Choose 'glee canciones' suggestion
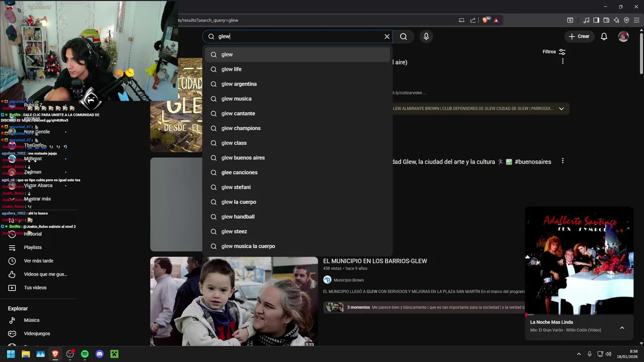The width and height of the screenshot is (644, 362). point(297,172)
